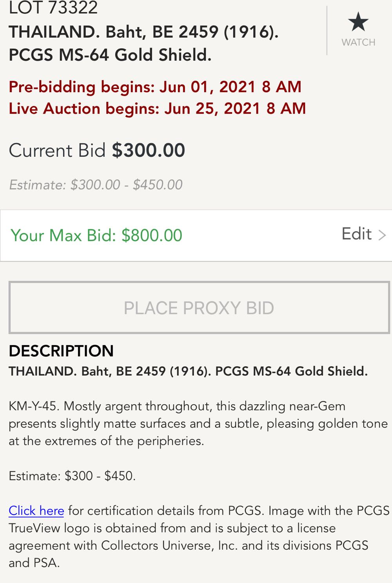The height and width of the screenshot is (583, 392).
Task: Click the italic Estimate $300.00 - $450.00 text
Action: click(x=96, y=185)
